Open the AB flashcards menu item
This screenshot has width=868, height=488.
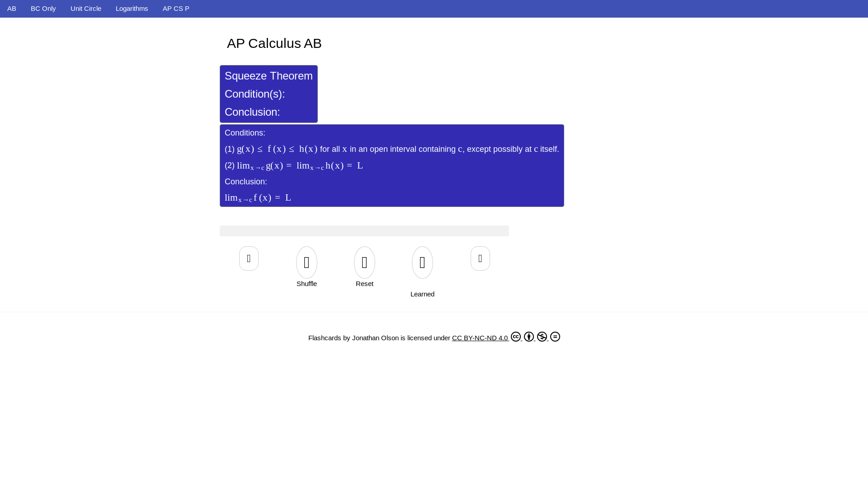point(12,9)
